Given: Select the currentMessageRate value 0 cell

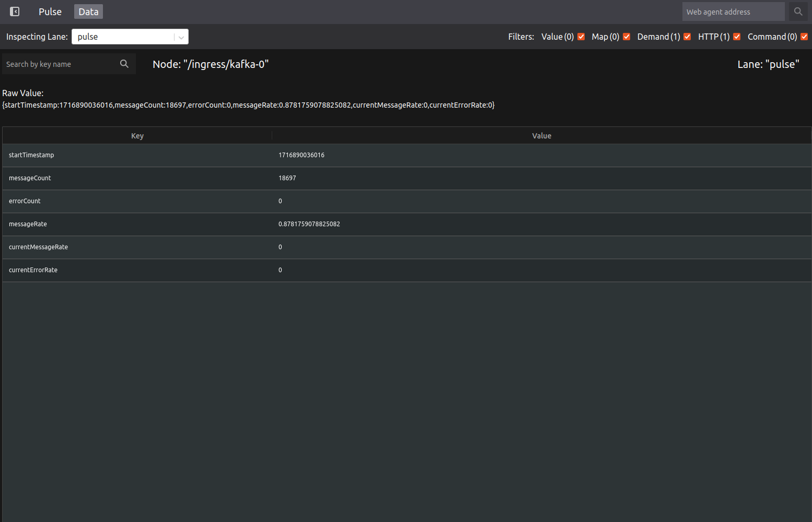Looking at the screenshot, I should (542, 247).
